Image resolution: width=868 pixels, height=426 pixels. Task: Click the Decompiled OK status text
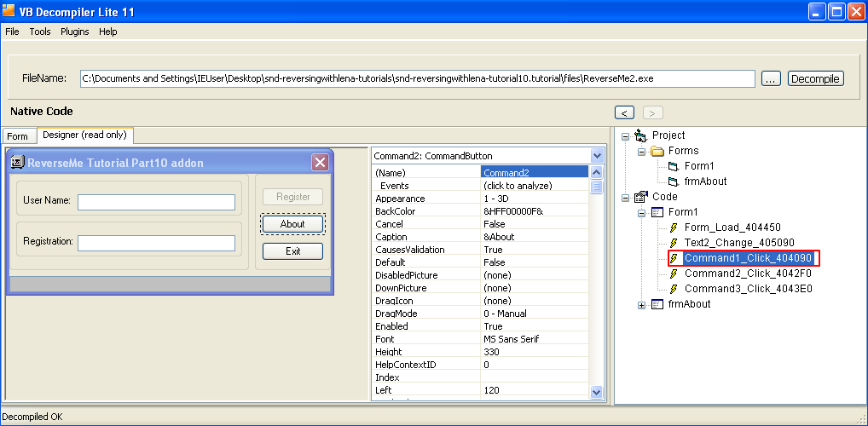click(x=32, y=417)
